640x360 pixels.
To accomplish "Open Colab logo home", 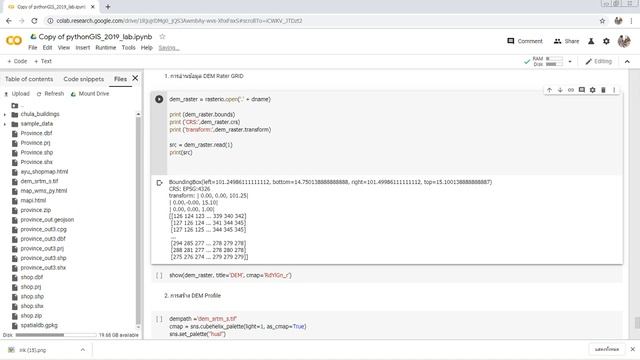I will tap(13, 40).
